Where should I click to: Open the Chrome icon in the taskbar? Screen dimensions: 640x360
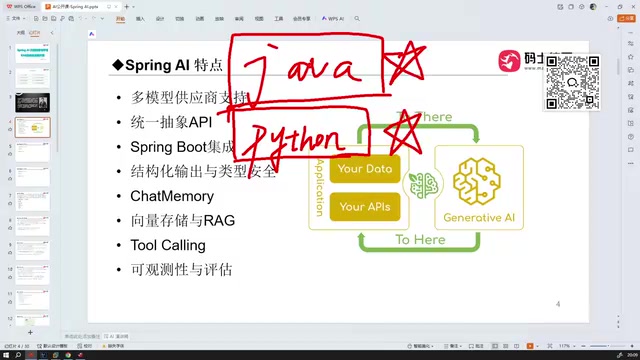tap(68, 355)
